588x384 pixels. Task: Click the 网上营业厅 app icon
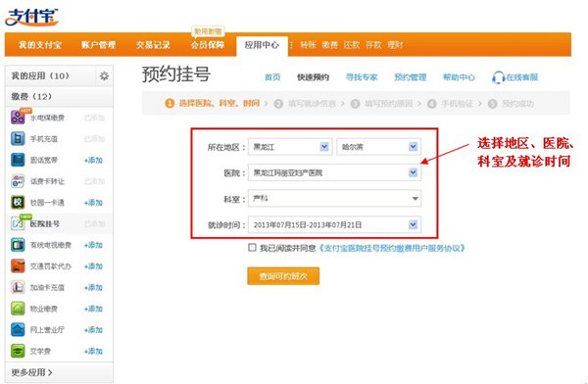18,329
